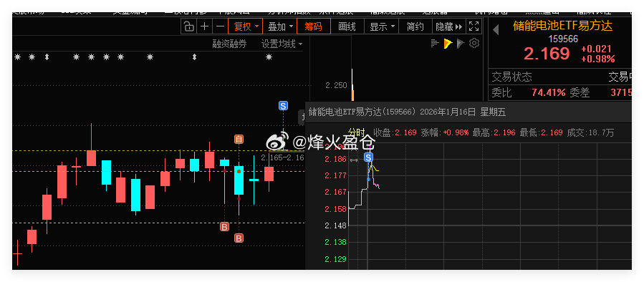Select the gray flame chip icon
Image resolution: width=644 pixels, height=282 pixels.
click(461, 43)
